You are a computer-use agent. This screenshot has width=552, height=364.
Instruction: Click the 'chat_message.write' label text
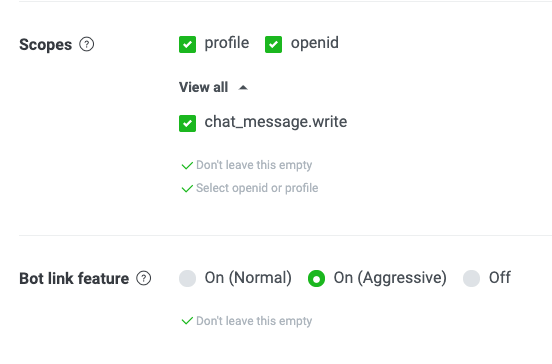pos(276,122)
